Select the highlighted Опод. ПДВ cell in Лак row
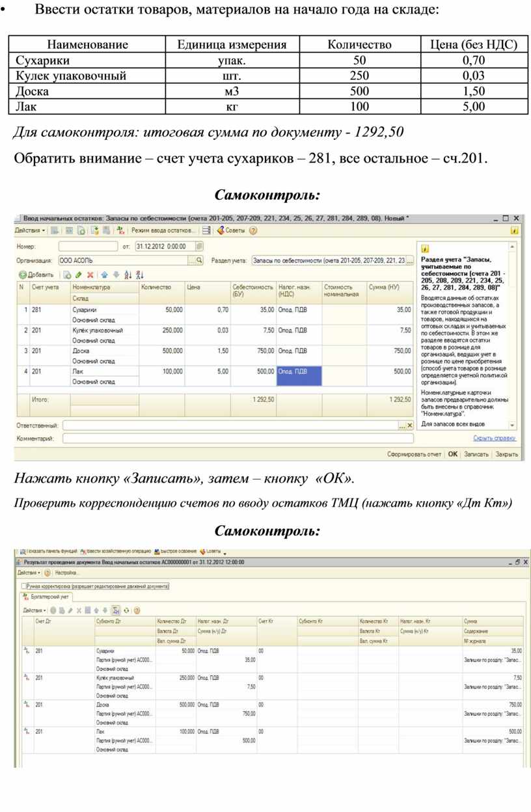Screen dimensions: 531x812 [299, 376]
